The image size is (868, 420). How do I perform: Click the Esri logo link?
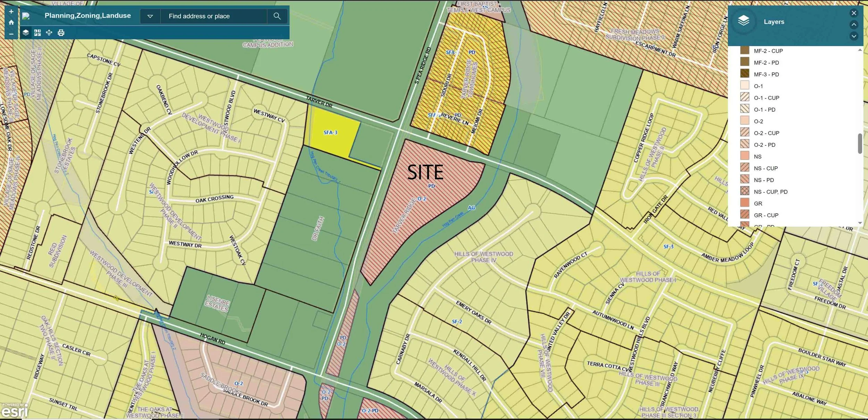[14, 410]
